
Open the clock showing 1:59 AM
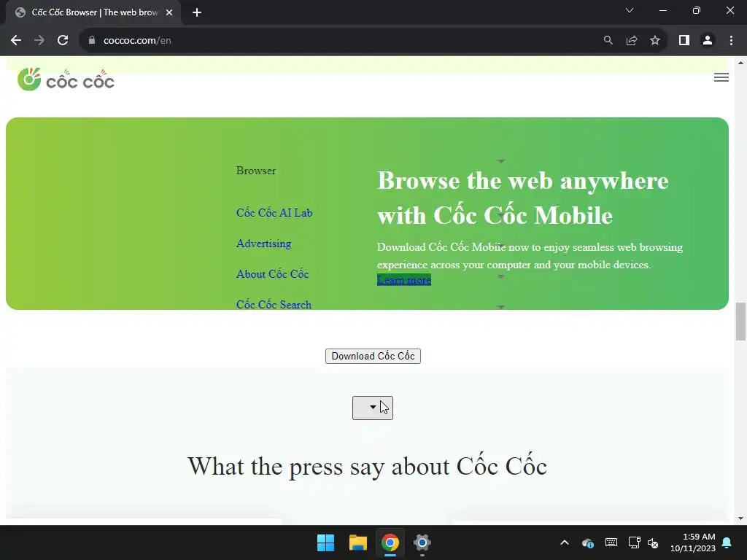click(x=693, y=542)
